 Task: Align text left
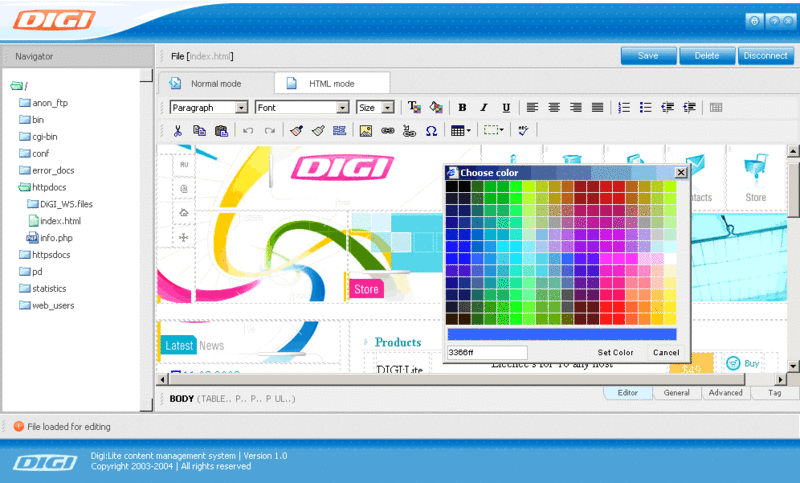(532, 108)
